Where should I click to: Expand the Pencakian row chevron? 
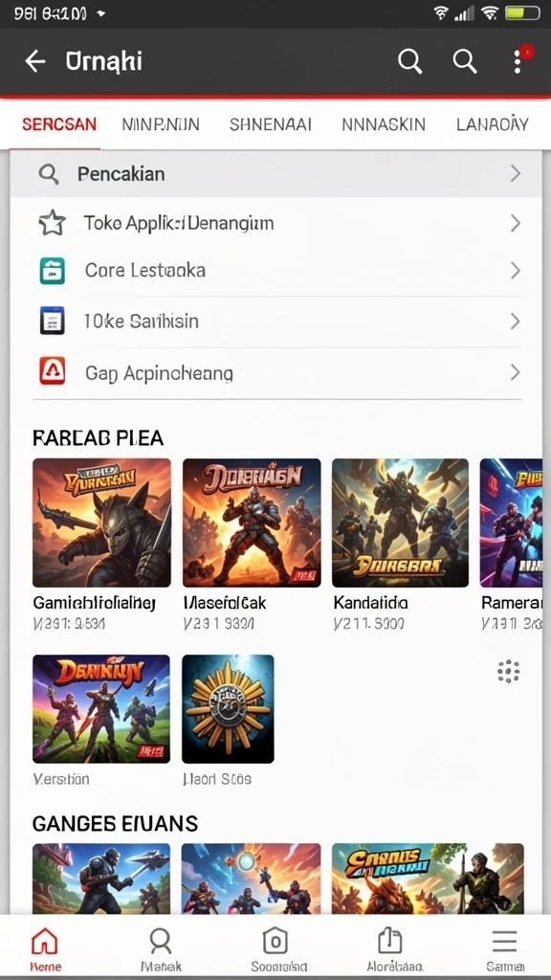coord(516,174)
